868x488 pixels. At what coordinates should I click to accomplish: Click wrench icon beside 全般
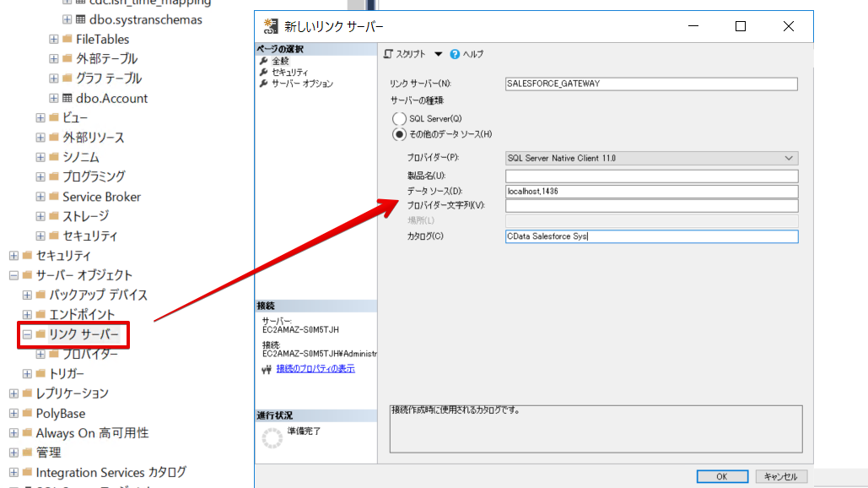coord(263,61)
